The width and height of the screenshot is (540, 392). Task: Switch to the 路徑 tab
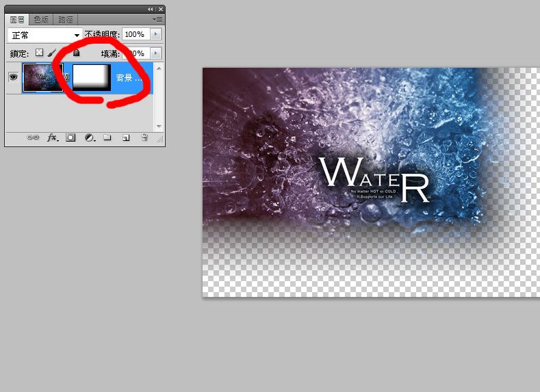[x=66, y=20]
